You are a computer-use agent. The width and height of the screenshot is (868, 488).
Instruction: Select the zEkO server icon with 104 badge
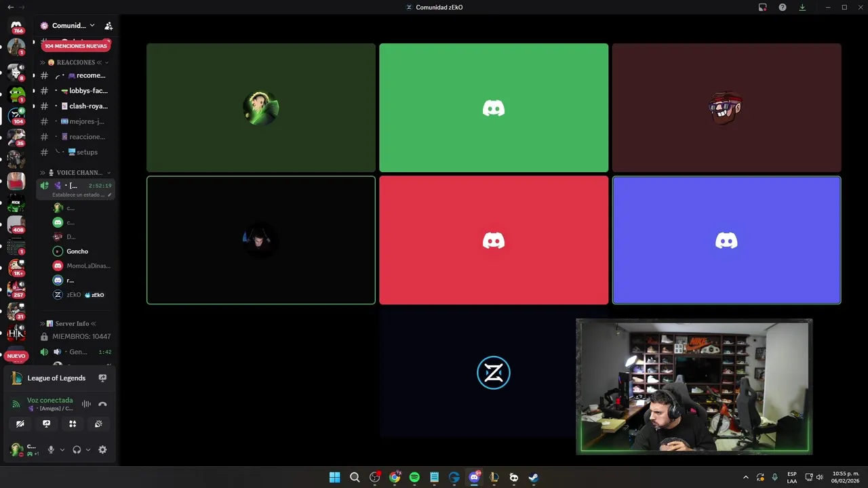[16, 115]
